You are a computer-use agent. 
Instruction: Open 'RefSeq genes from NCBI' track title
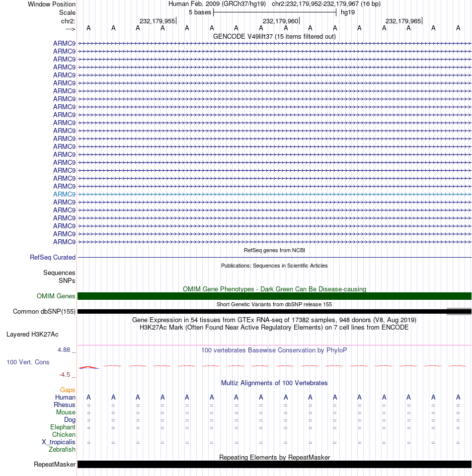(x=274, y=251)
